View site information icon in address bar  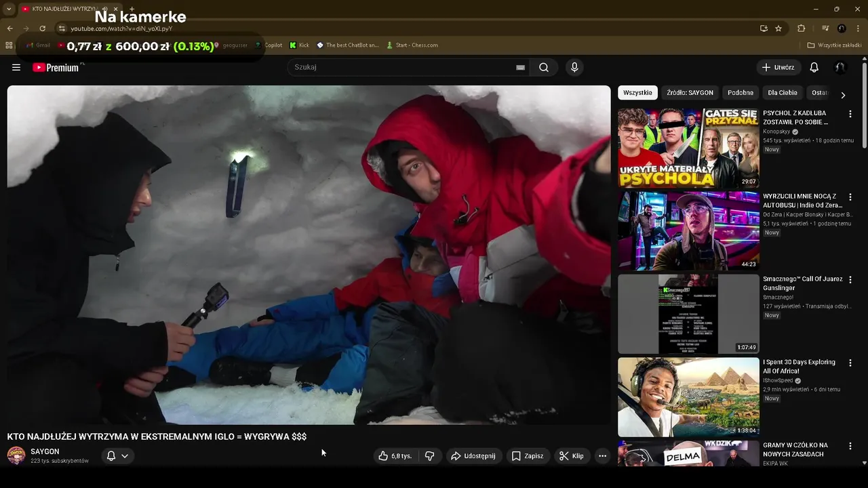[62, 28]
